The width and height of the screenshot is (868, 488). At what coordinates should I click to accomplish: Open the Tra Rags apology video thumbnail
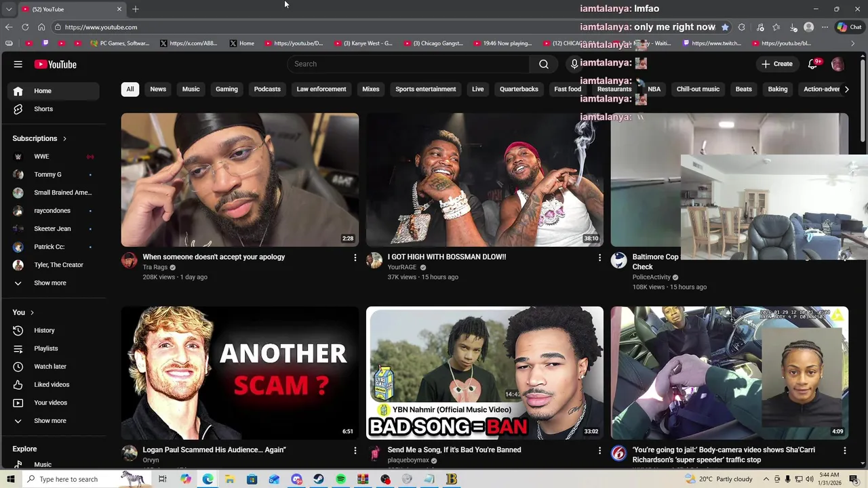coord(240,180)
